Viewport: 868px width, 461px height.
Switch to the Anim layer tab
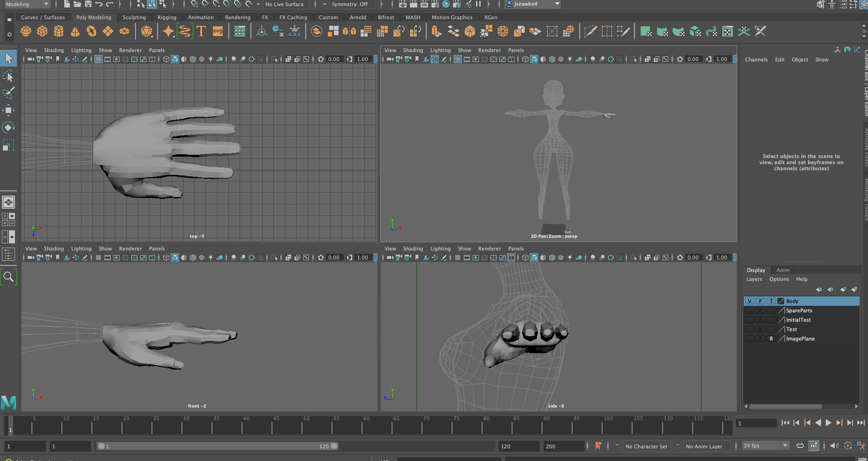tap(783, 270)
